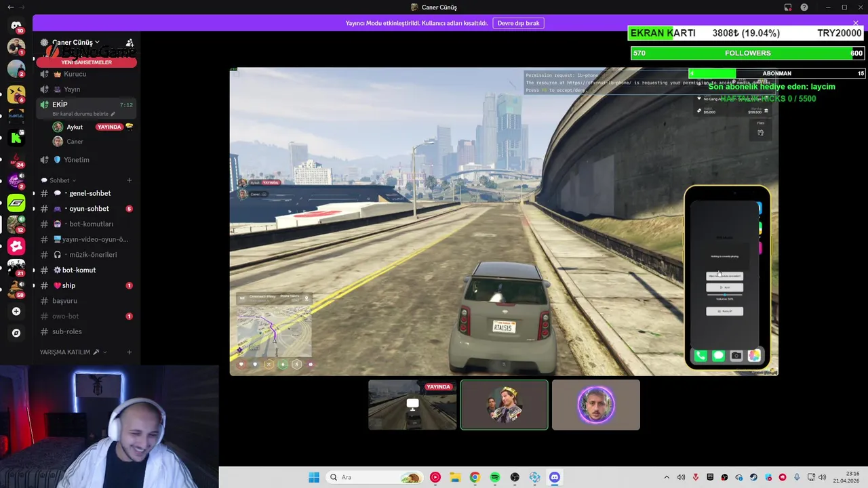Collapse the Sohbet category
The height and width of the screenshot is (488, 868).
(x=59, y=180)
